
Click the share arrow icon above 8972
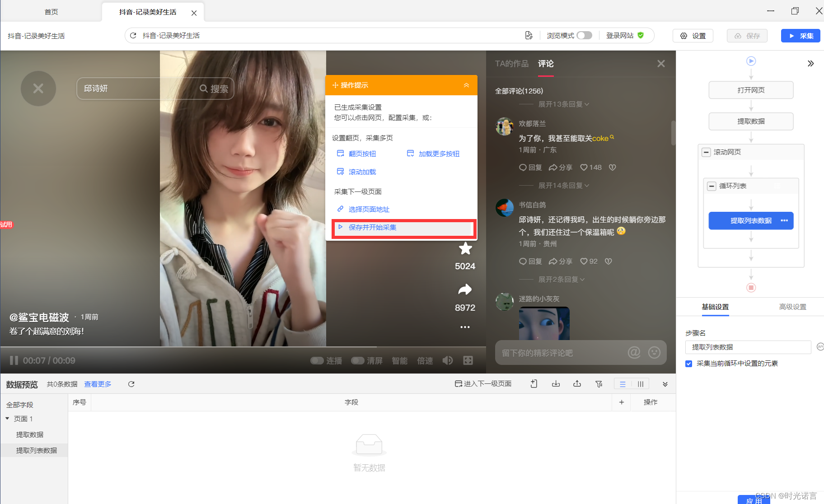point(465,289)
